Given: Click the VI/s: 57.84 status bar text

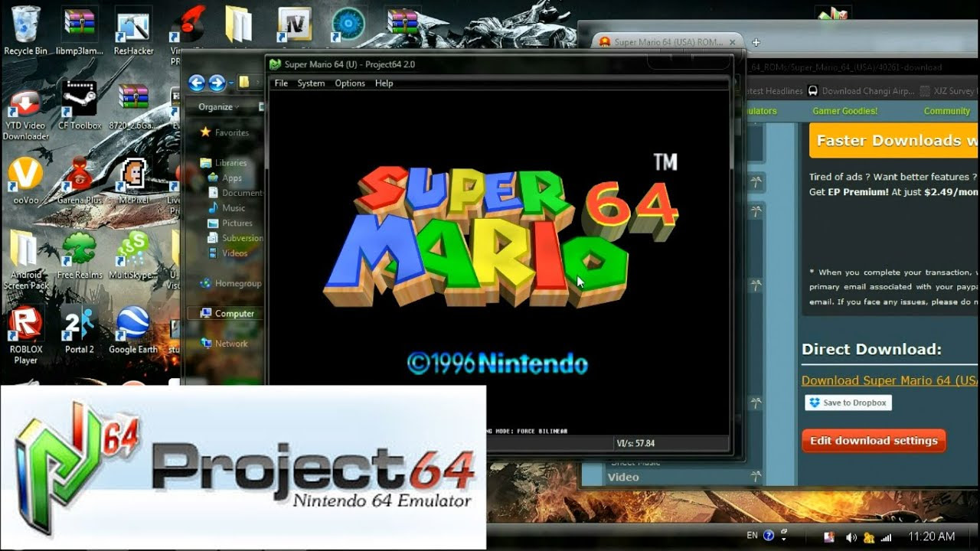Looking at the screenshot, I should 635,443.
